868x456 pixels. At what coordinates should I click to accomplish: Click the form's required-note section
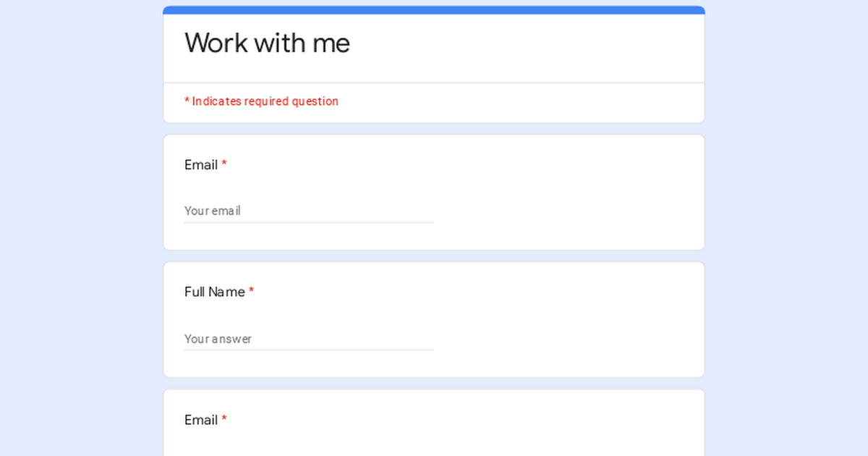click(434, 101)
